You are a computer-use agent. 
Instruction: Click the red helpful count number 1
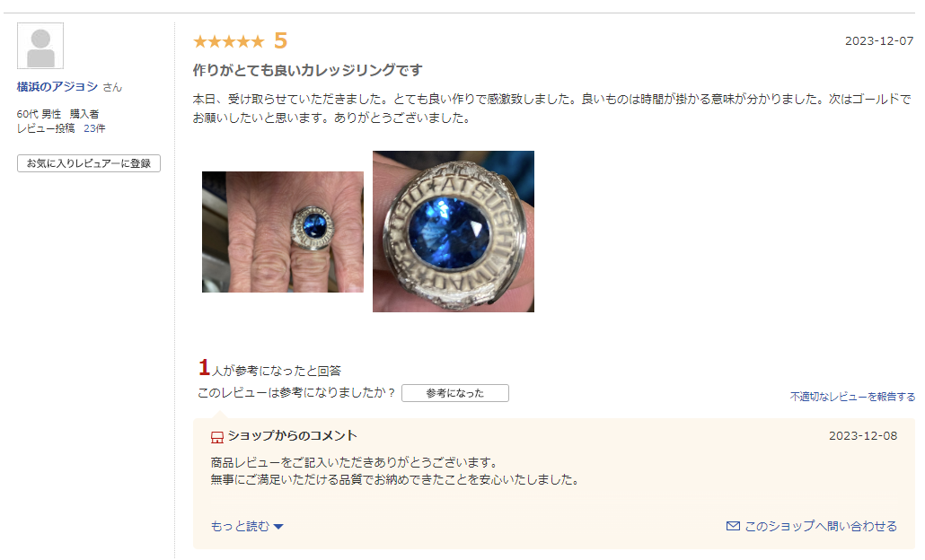[204, 368]
